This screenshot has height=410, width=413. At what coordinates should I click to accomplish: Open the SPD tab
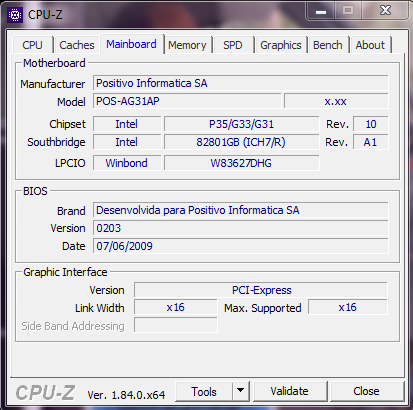pyautogui.click(x=233, y=45)
